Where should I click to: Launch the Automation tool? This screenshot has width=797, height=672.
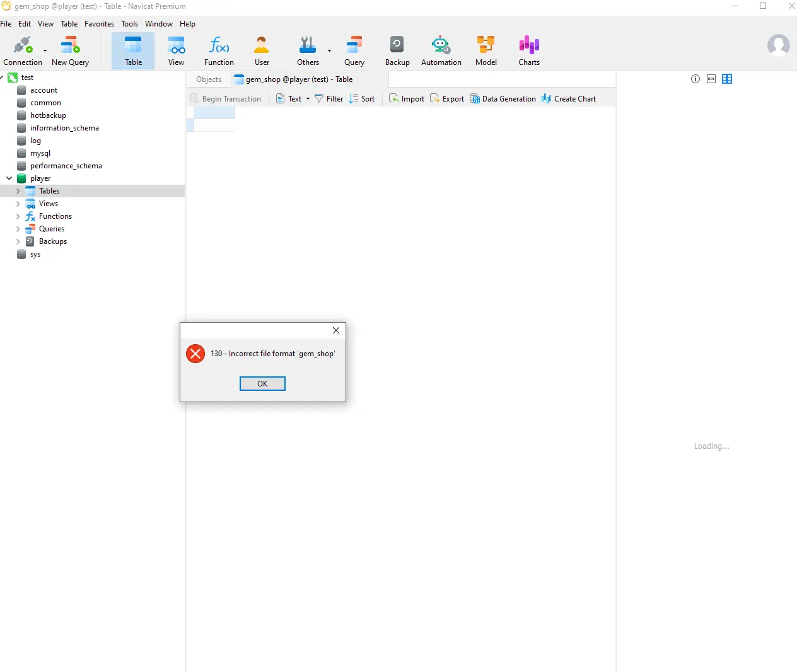pos(441,50)
